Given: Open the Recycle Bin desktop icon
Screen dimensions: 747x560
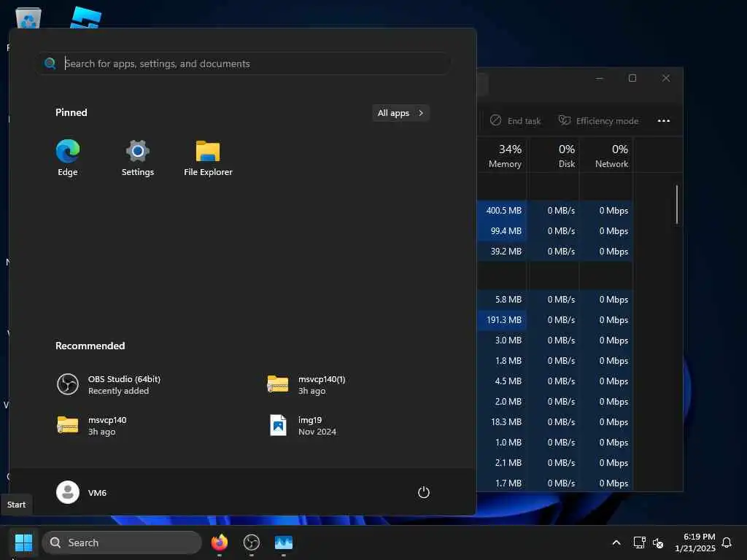Looking at the screenshot, I should pos(28,17).
